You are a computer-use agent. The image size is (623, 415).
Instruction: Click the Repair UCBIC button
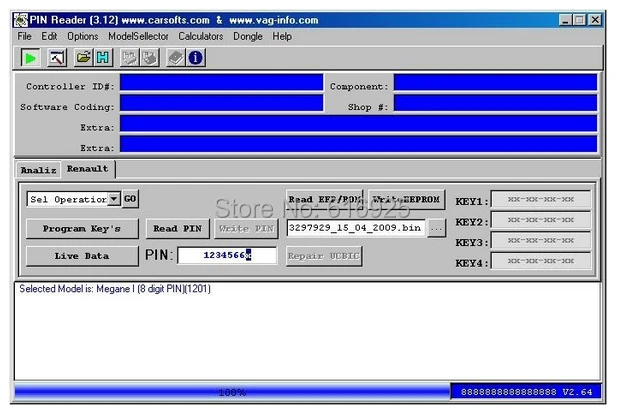tap(324, 256)
